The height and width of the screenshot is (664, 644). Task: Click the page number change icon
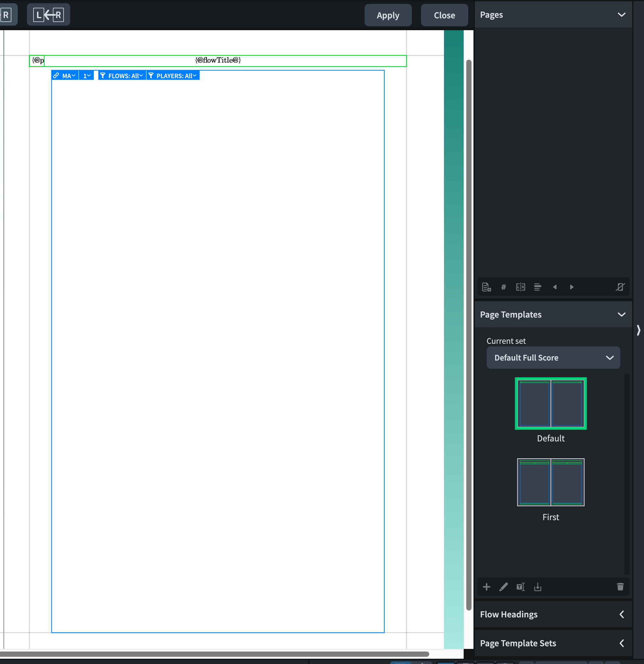pyautogui.click(x=503, y=287)
